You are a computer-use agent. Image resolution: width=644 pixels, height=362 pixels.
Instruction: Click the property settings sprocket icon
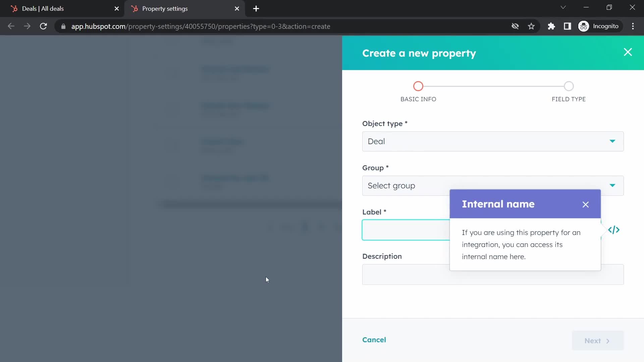click(135, 8)
